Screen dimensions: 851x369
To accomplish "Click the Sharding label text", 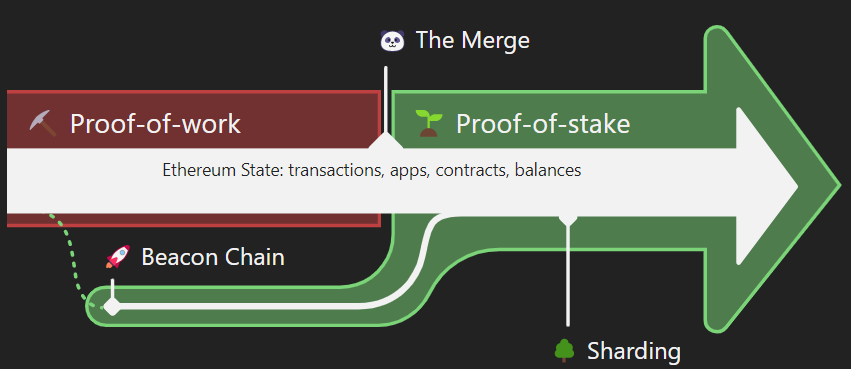I will pyautogui.click(x=634, y=351).
